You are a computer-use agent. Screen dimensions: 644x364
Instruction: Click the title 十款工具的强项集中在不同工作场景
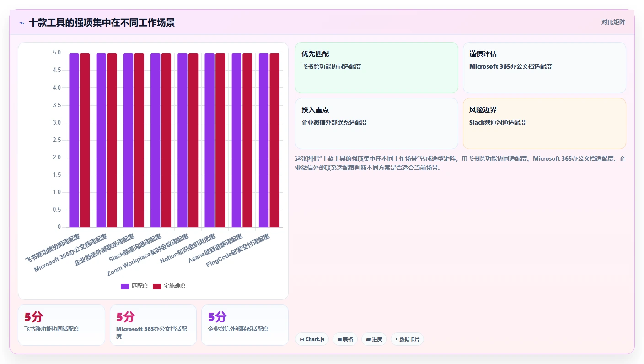click(x=102, y=22)
